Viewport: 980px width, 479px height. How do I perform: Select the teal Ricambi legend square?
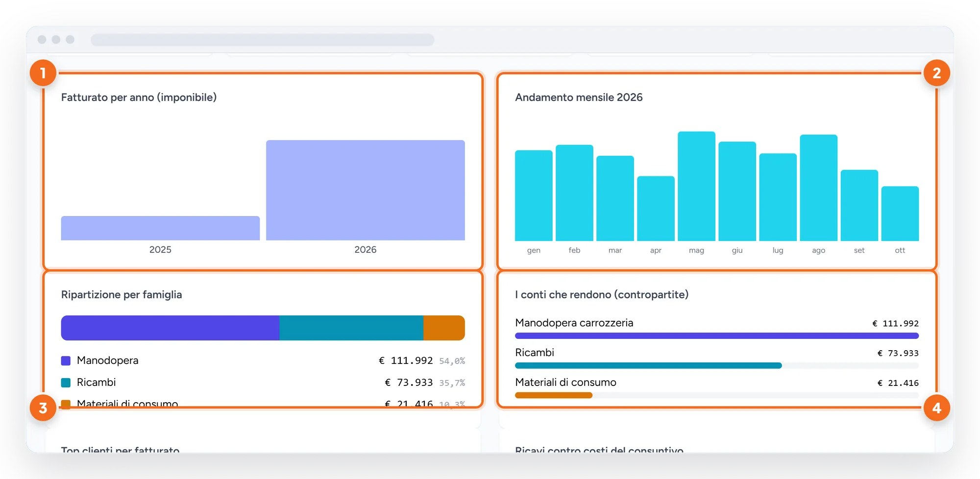click(x=66, y=383)
